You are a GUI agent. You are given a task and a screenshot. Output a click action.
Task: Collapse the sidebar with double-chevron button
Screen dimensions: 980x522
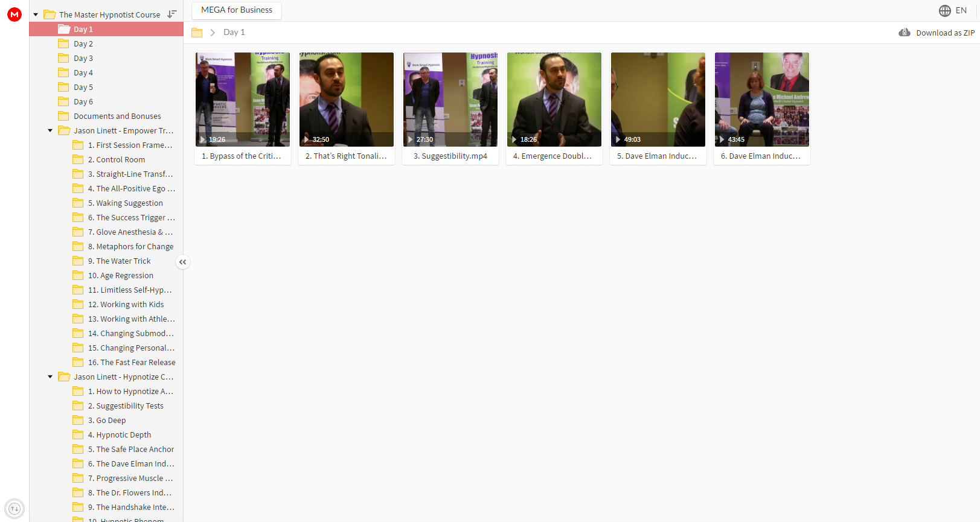183,262
